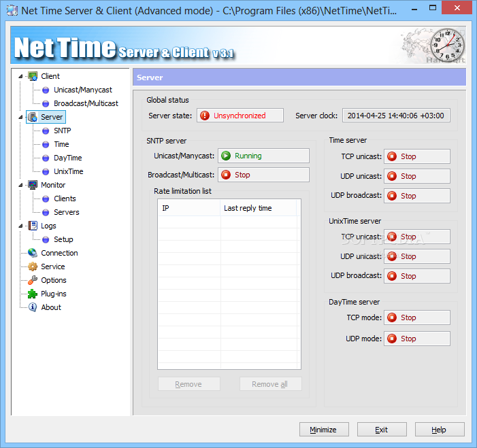
Task: Click the Help button
Action: pyautogui.click(x=440, y=430)
